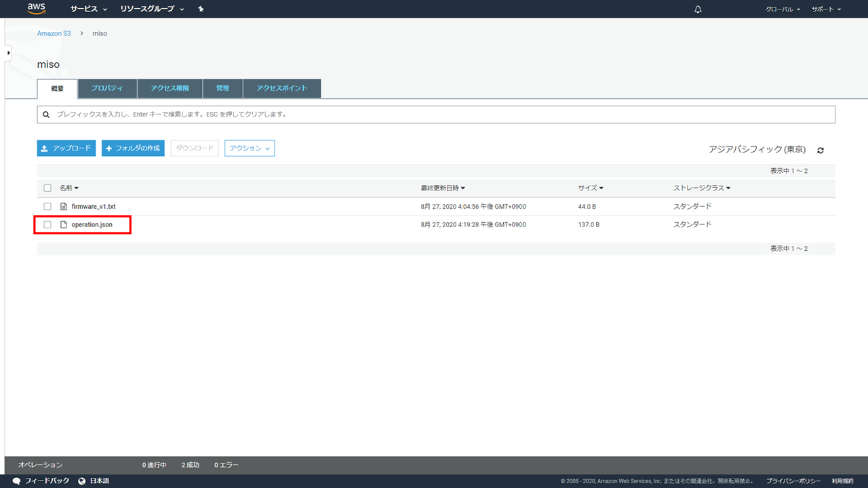Open the サービス menu dropdown
The height and width of the screenshot is (488, 868).
pyautogui.click(x=89, y=9)
